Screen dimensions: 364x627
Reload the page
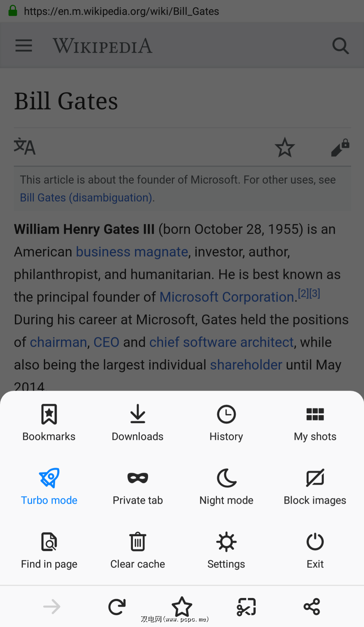pos(117,607)
